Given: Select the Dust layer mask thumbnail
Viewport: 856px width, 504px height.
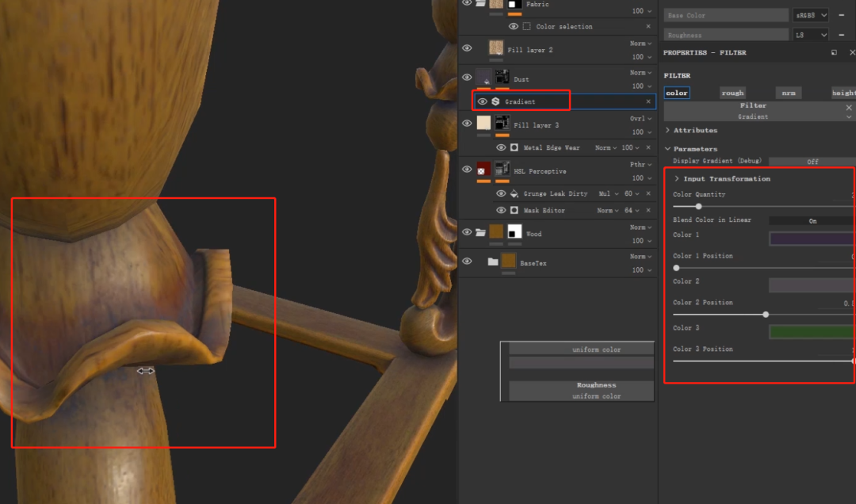Looking at the screenshot, I should click(x=503, y=78).
